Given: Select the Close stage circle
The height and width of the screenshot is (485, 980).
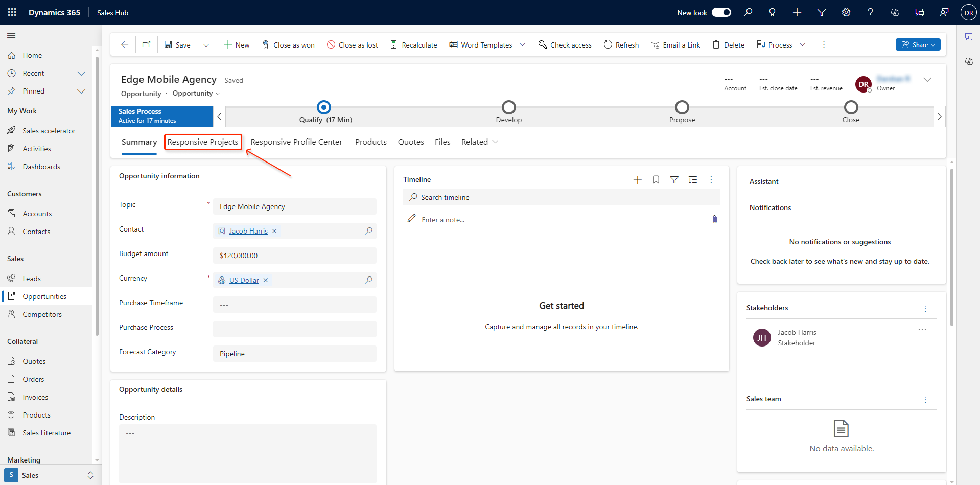Looking at the screenshot, I should pyautogui.click(x=851, y=107).
